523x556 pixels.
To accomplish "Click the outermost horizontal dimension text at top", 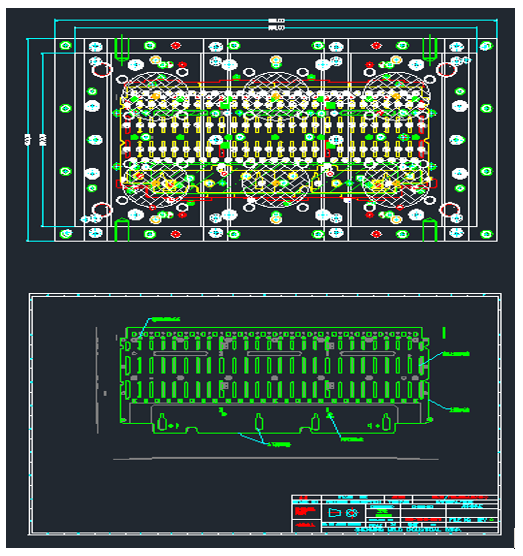I will coord(277,21).
